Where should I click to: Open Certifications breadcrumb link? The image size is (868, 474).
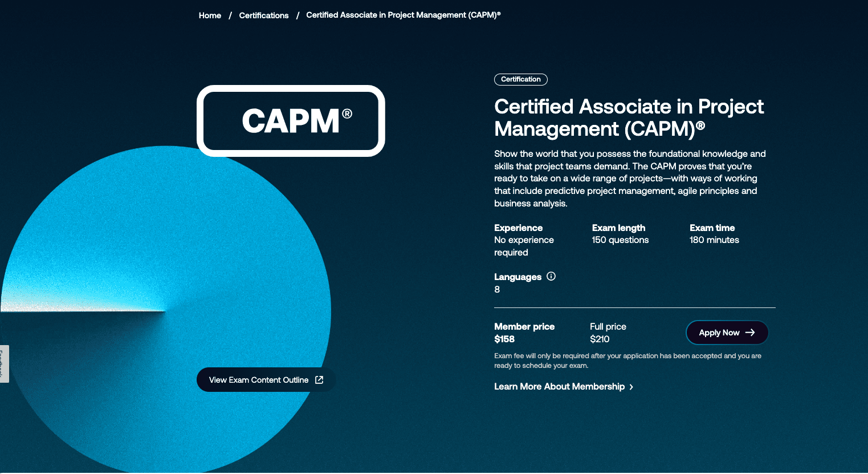pos(264,15)
